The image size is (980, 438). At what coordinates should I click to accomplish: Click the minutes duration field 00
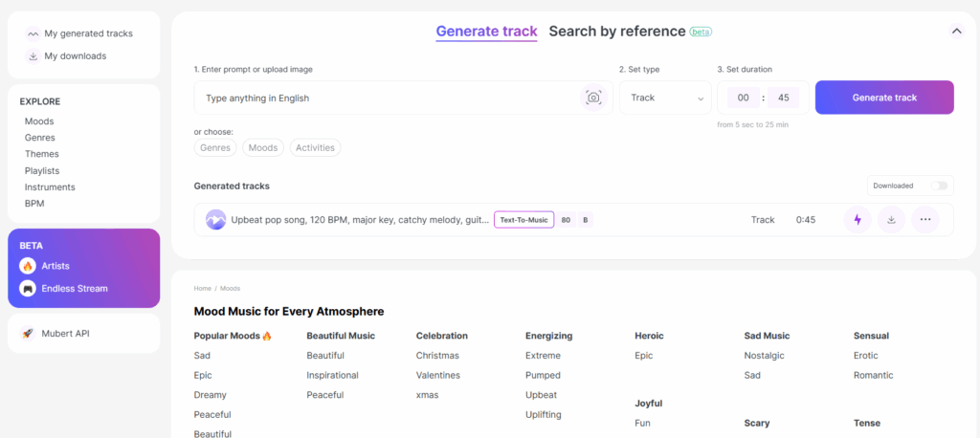(x=743, y=98)
